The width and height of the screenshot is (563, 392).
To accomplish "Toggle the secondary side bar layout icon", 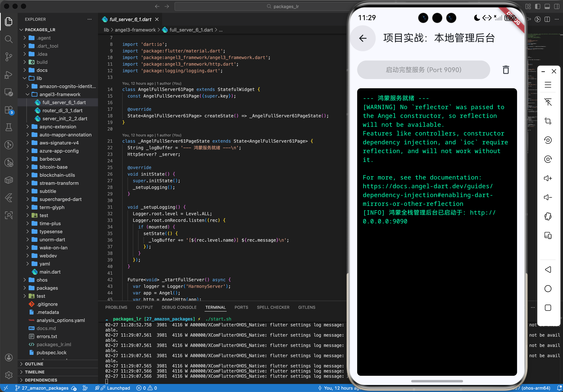I will point(557,7).
